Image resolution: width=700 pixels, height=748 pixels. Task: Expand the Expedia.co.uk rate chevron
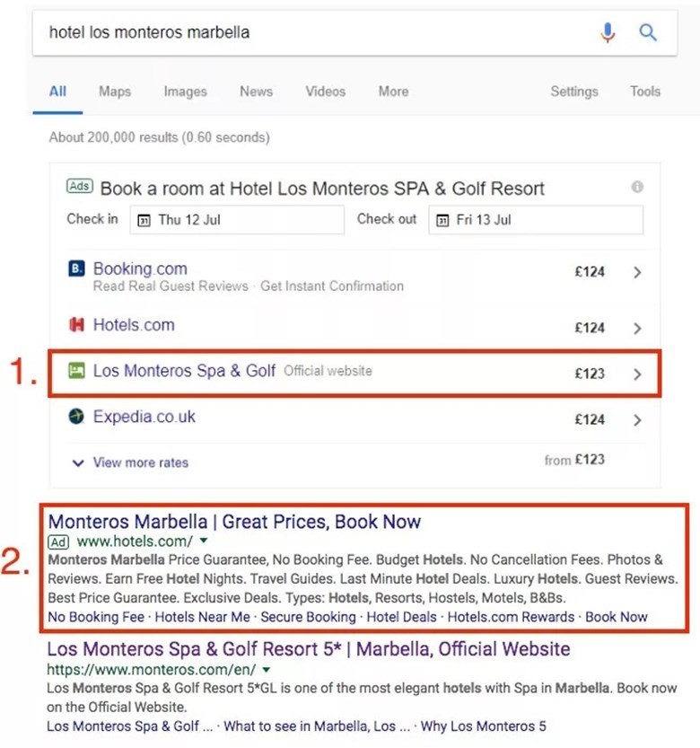coord(637,420)
